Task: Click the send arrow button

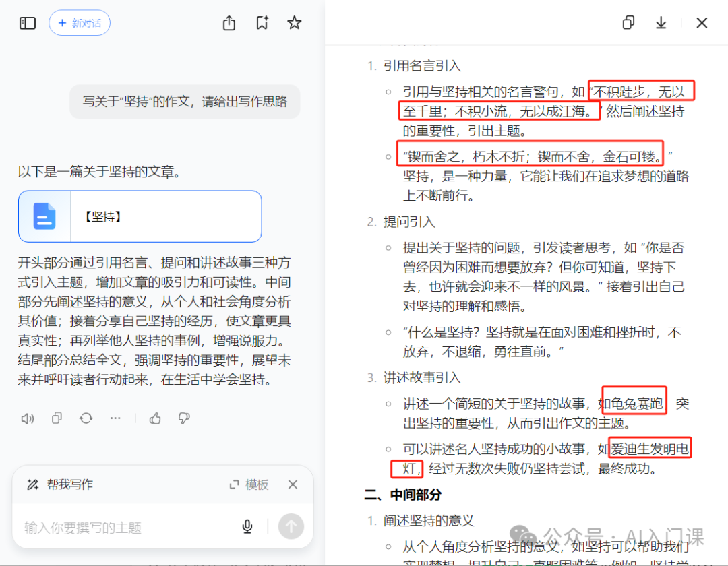Action: click(291, 526)
